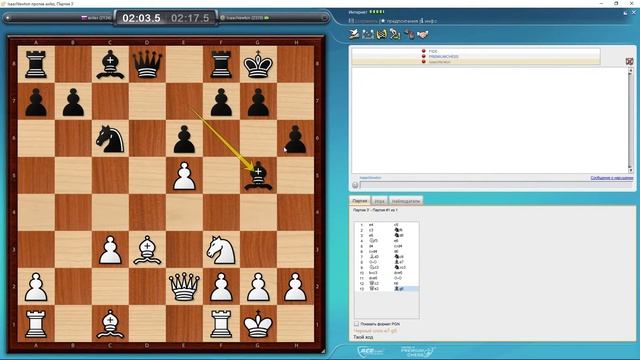Click the scroll-down arrow of chat area
This screenshot has width=640, height=360.
[x=630, y=170]
